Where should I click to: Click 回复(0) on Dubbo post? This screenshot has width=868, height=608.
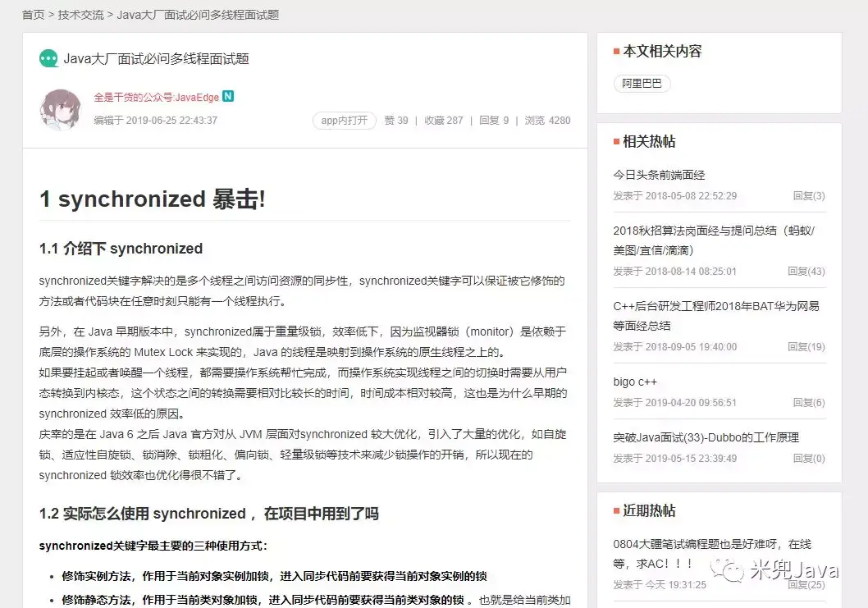tap(809, 459)
